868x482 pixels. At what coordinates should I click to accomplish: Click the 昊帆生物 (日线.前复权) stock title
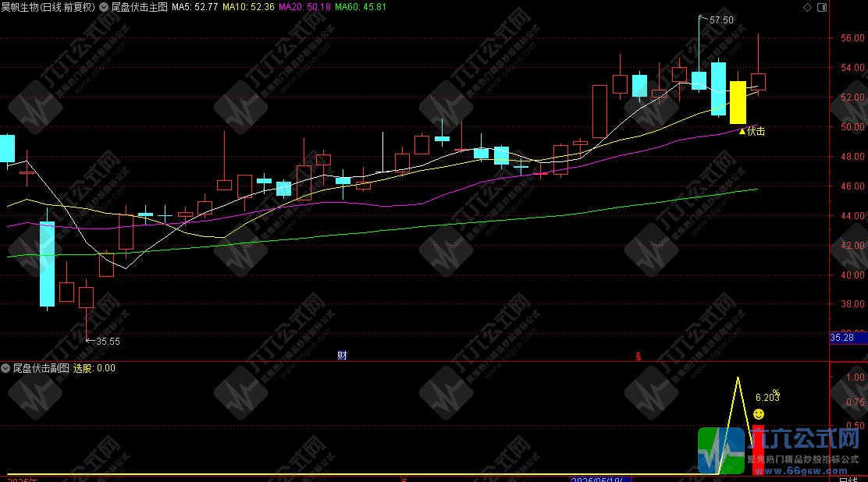(x=48, y=7)
